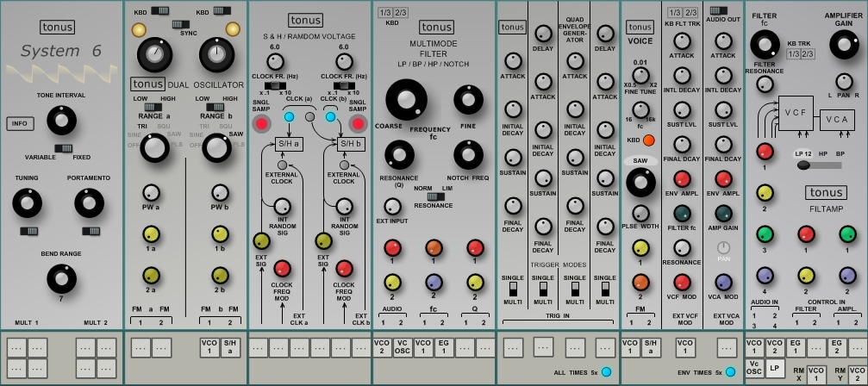The height and width of the screenshot is (386, 868).
Task: Toggle the oscillator SYNC switch
Action: point(180,24)
